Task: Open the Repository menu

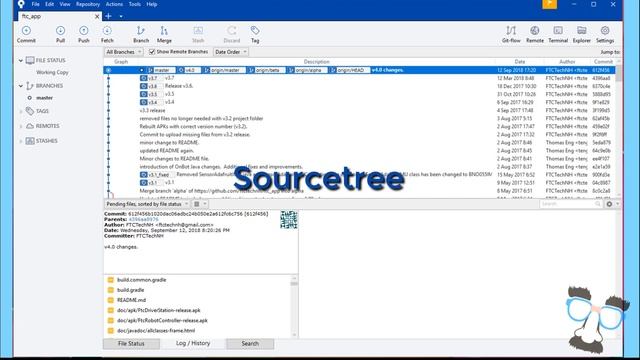Action: click(88, 4)
